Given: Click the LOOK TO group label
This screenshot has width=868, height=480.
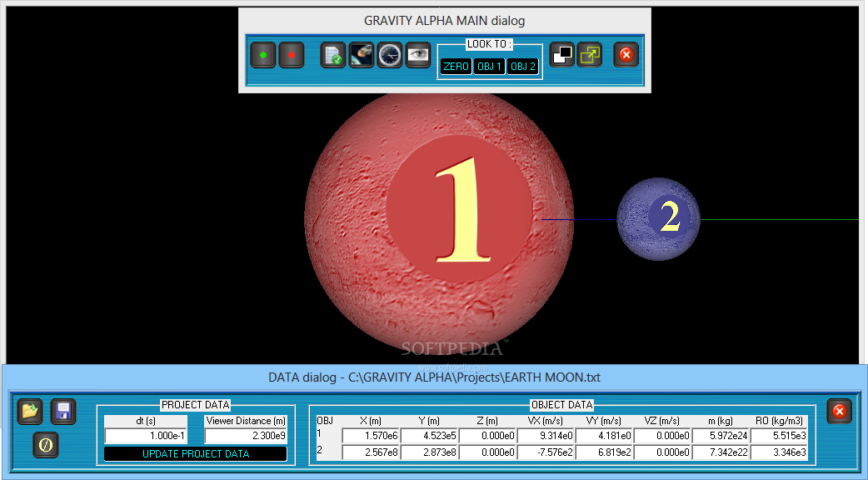Looking at the screenshot, I should (x=489, y=44).
